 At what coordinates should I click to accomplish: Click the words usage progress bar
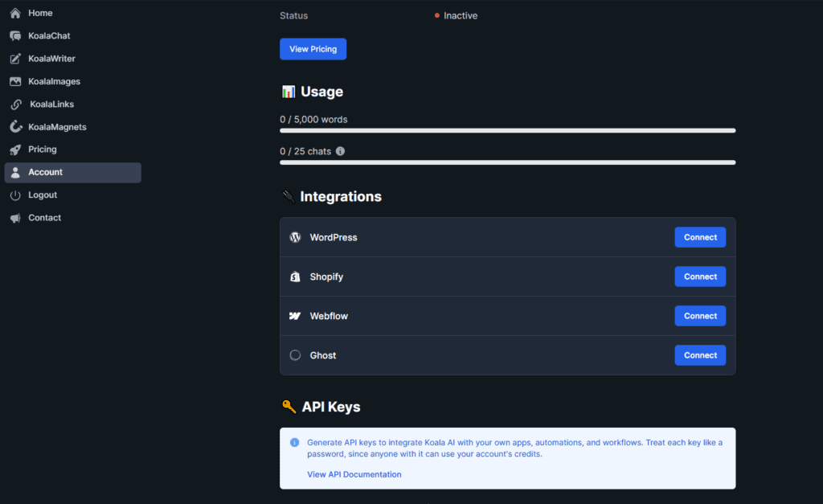[508, 131]
